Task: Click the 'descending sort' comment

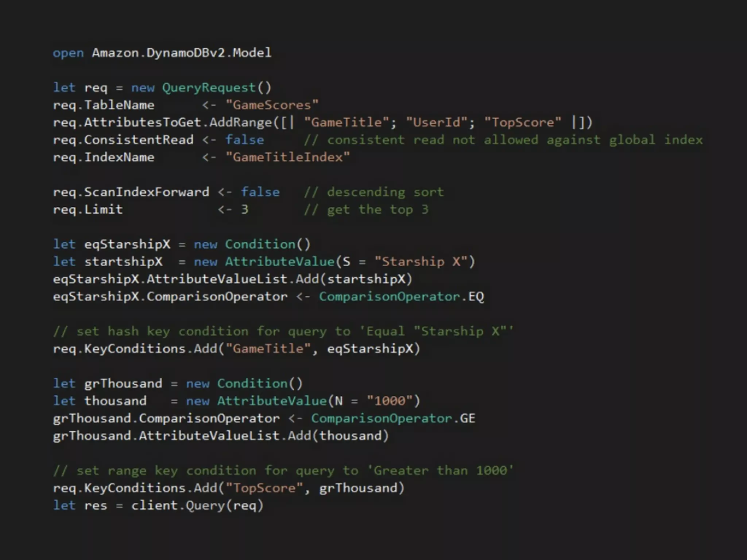Action: (x=374, y=192)
